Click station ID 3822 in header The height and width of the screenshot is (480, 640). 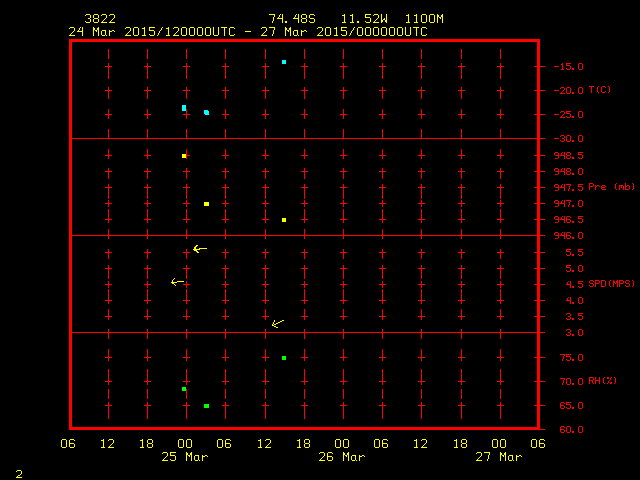point(100,19)
